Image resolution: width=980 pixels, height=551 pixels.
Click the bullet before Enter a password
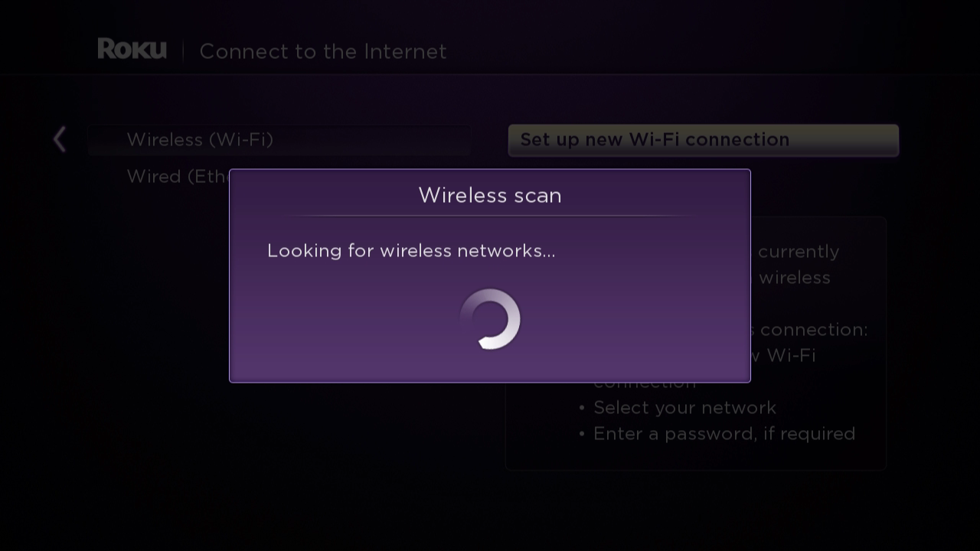point(582,435)
